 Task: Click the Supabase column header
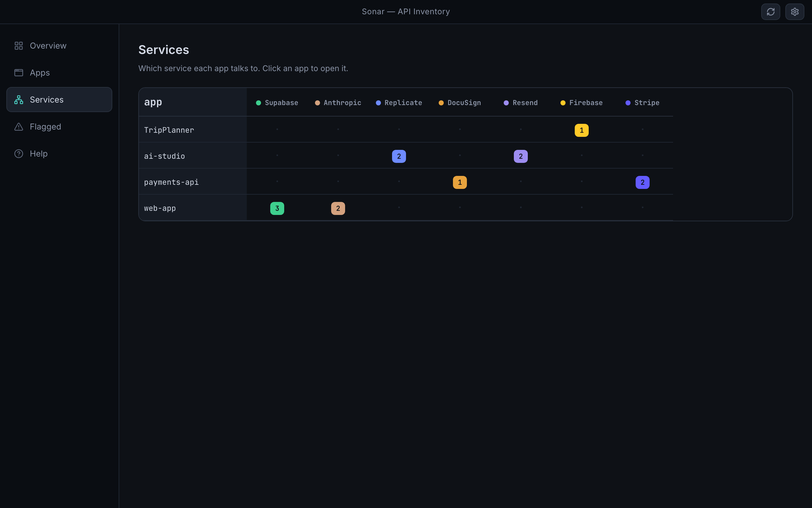[277, 103]
